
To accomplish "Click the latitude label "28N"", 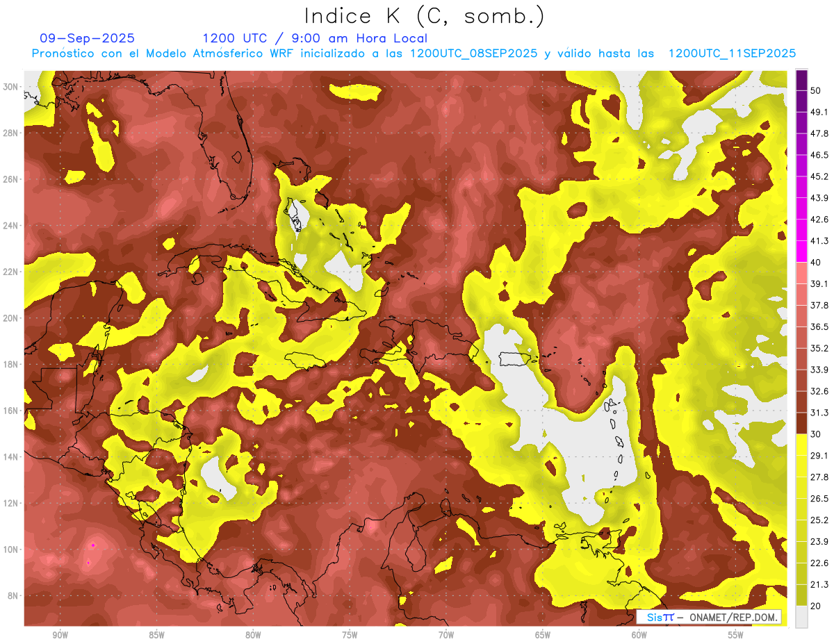I will pos(10,133).
